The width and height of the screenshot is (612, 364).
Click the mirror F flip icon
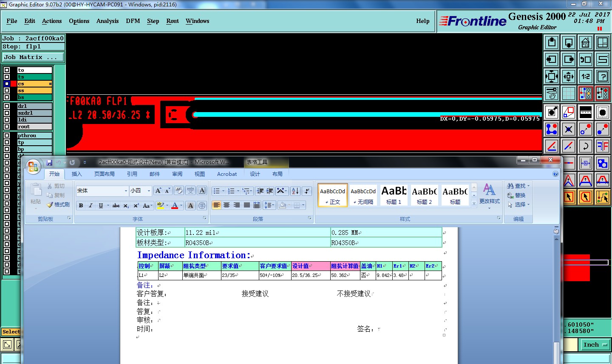603,146
